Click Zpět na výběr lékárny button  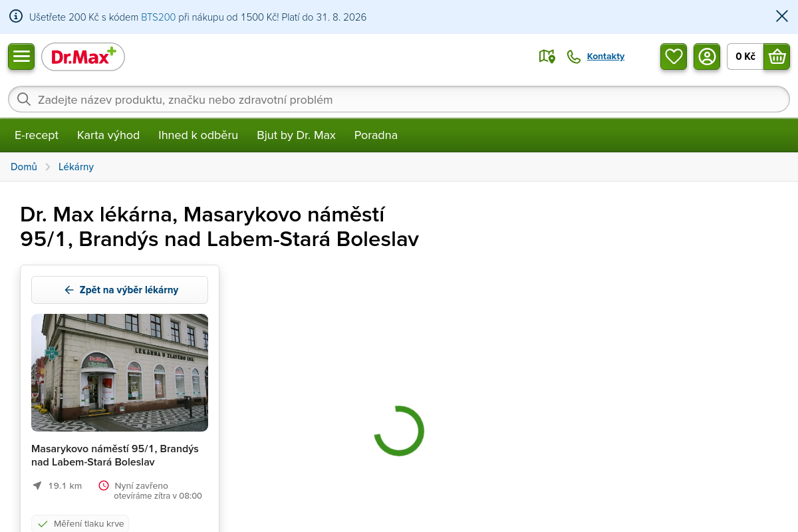(x=120, y=290)
